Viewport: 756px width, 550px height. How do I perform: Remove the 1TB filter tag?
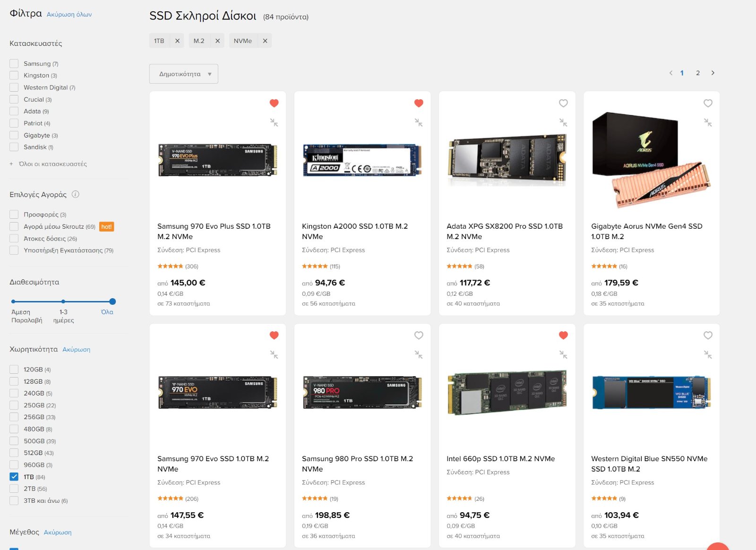pyautogui.click(x=177, y=41)
